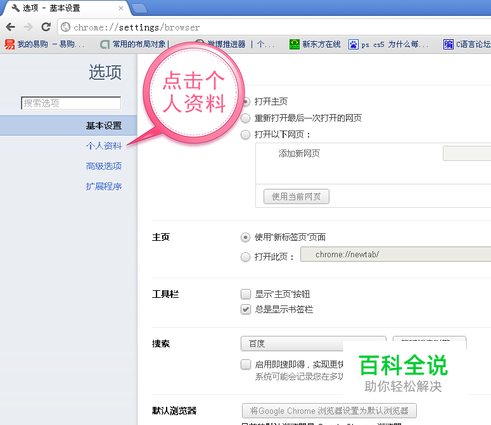This screenshot has height=425, width=491.
Task: Click the 工具栏 section label
Action: click(x=165, y=294)
